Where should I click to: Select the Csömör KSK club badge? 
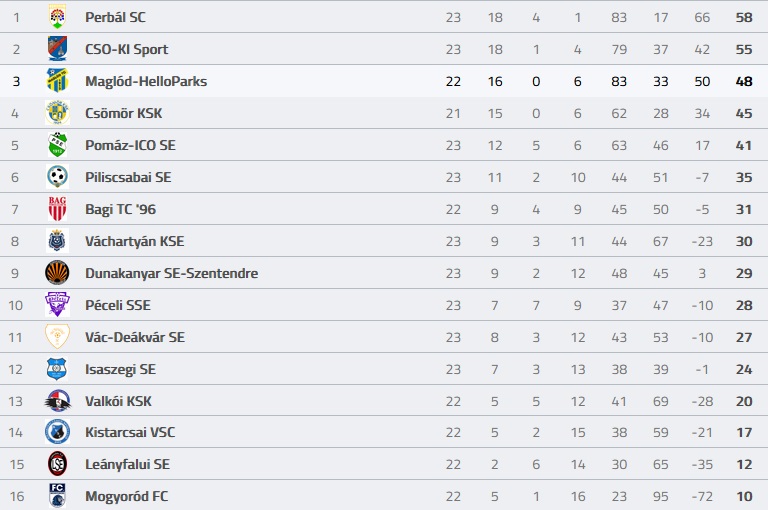pyautogui.click(x=57, y=113)
